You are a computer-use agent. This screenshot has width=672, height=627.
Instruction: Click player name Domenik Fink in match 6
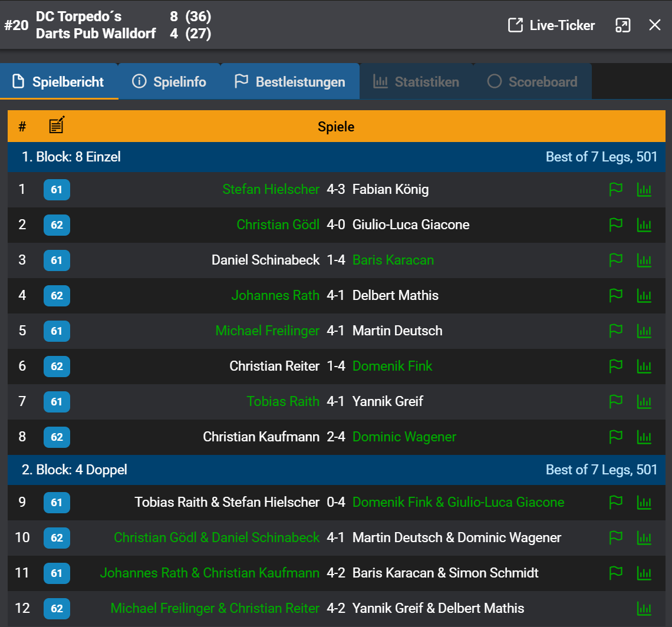tap(392, 367)
